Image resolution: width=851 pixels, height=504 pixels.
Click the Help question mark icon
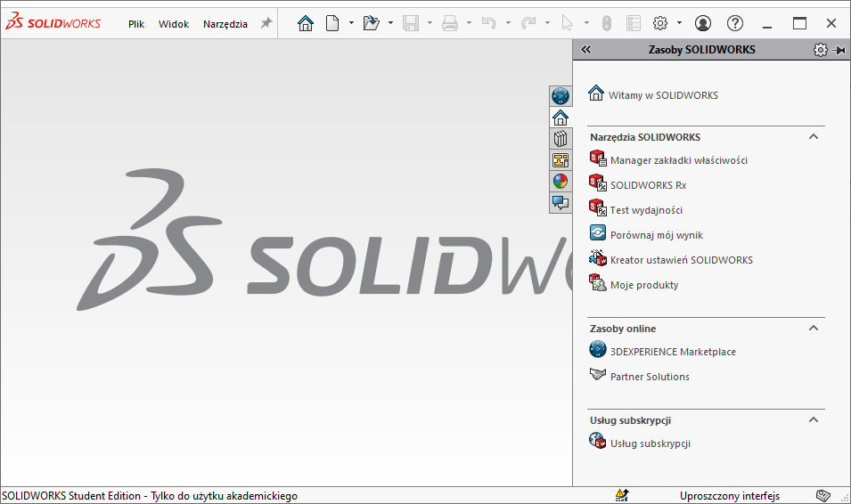[x=735, y=24]
